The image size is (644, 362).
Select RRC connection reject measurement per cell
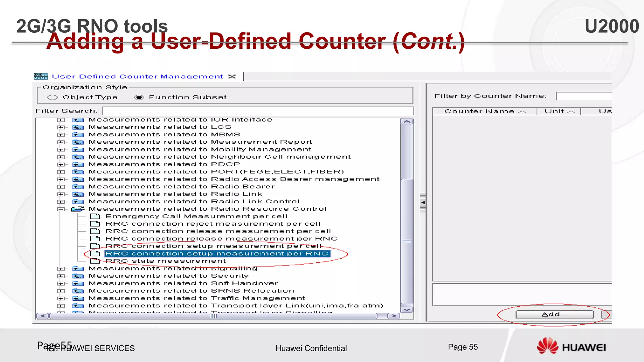coord(213,224)
